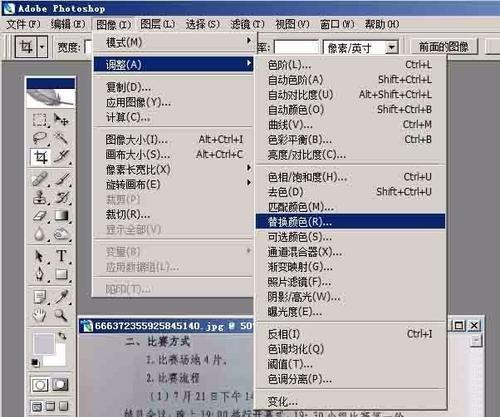Screen dimensions: 500x417
Task: Open the 编辑(E) menu
Action: 68,24
